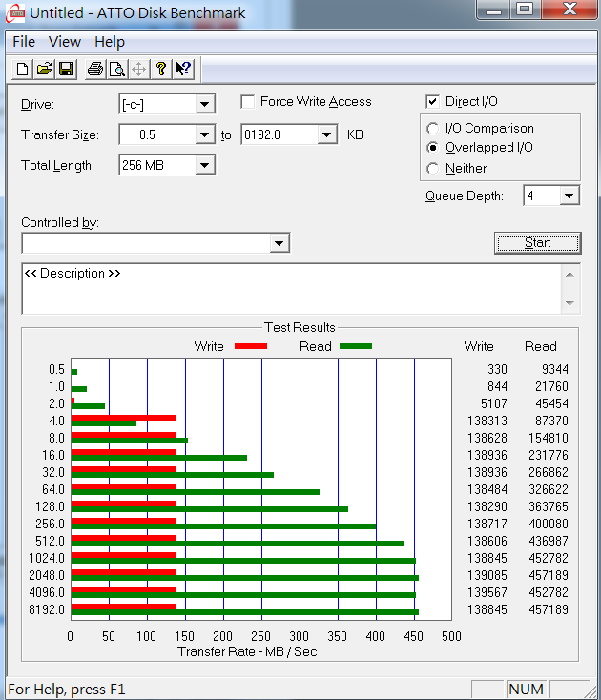Click the Description scrollbar up arrow
601x700 pixels.
pos(570,274)
